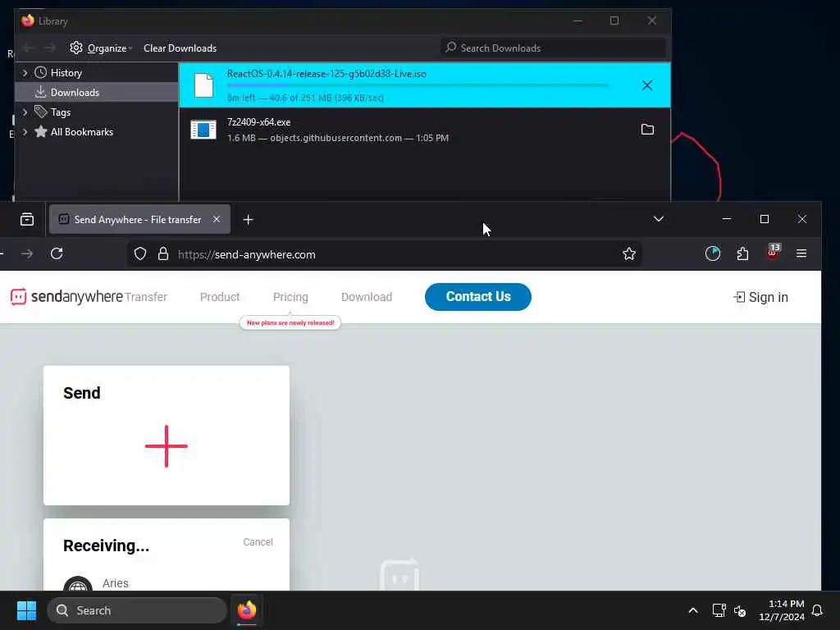Open the Extensions puzzle icon

[742, 254]
